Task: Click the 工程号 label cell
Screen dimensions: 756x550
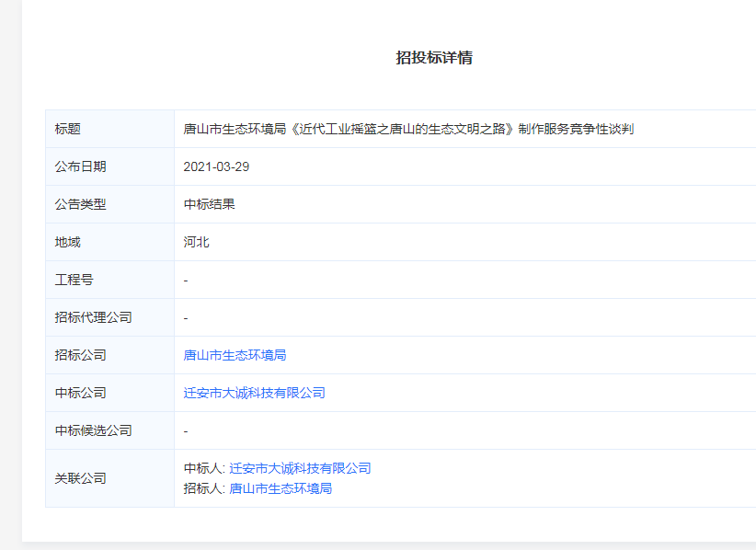Action: (x=74, y=280)
